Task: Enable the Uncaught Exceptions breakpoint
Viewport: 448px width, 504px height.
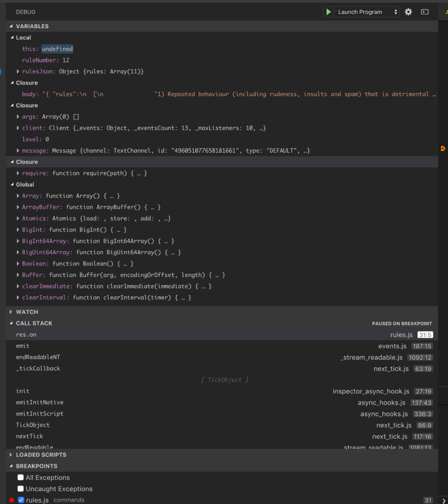Action: [21, 489]
